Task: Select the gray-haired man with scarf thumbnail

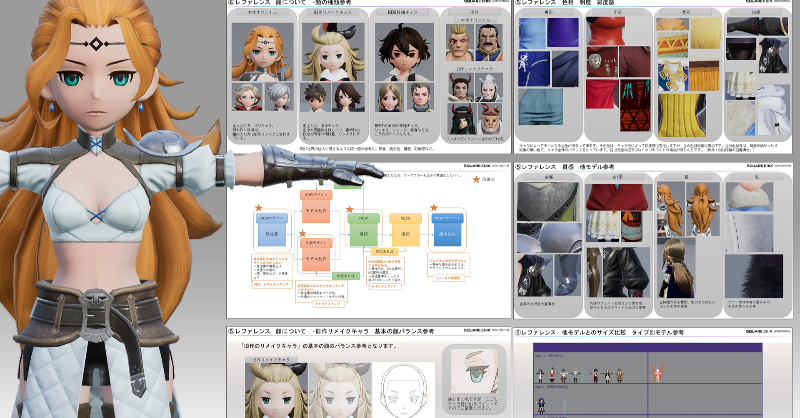Action: (420, 97)
